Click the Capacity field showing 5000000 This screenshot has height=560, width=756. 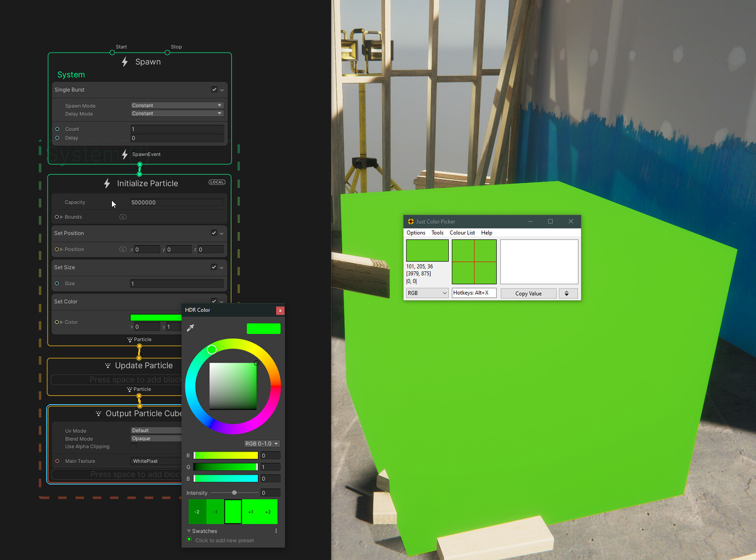177,202
